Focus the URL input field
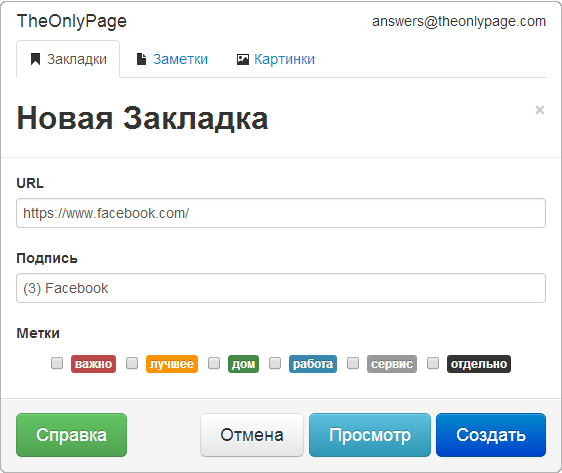This screenshot has height=473, width=562. click(281, 213)
